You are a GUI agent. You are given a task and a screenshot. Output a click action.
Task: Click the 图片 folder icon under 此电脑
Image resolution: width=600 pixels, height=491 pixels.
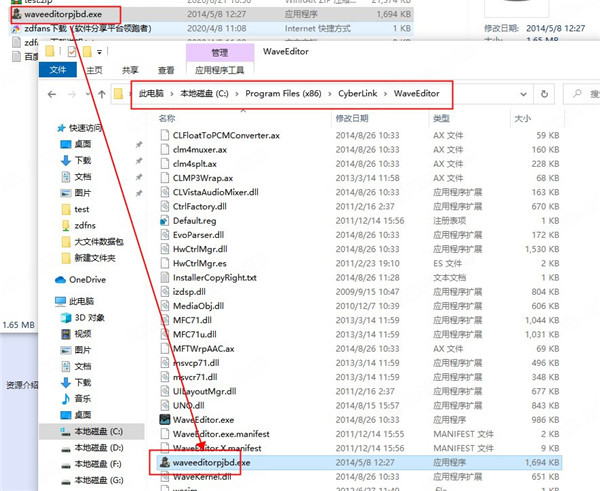66,350
